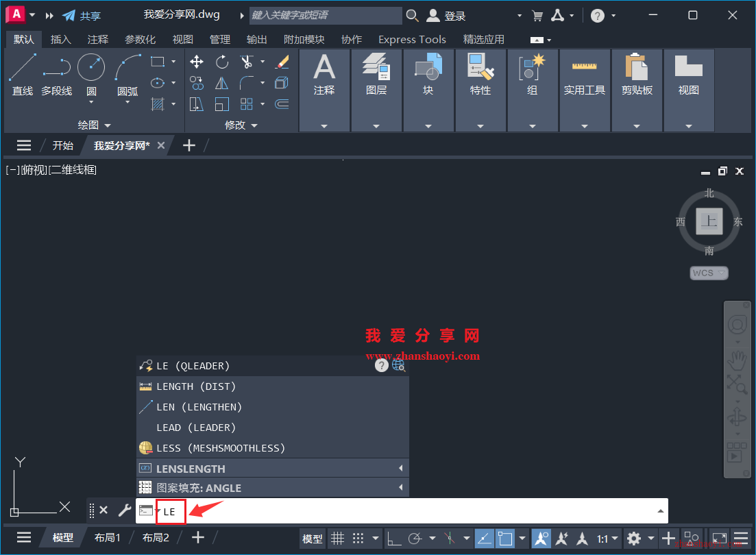Image resolution: width=756 pixels, height=555 pixels.
Task: Toggle annotation visibility button
Action: [541, 538]
